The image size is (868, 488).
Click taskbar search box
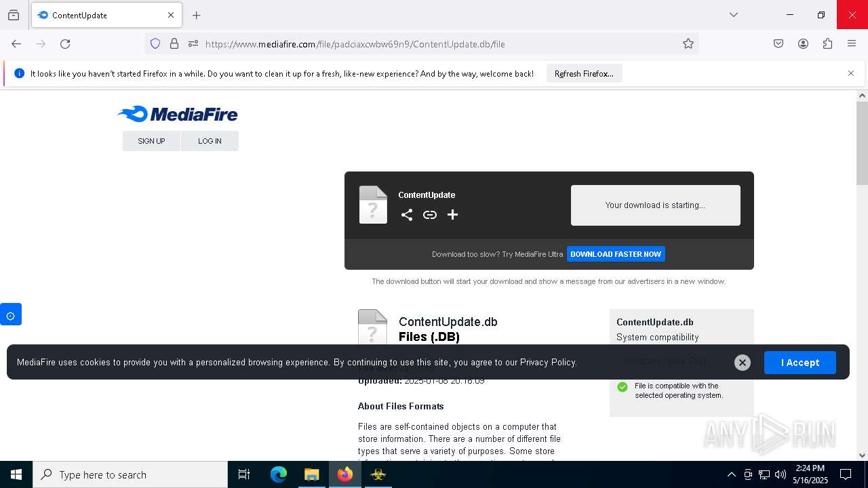(130, 474)
